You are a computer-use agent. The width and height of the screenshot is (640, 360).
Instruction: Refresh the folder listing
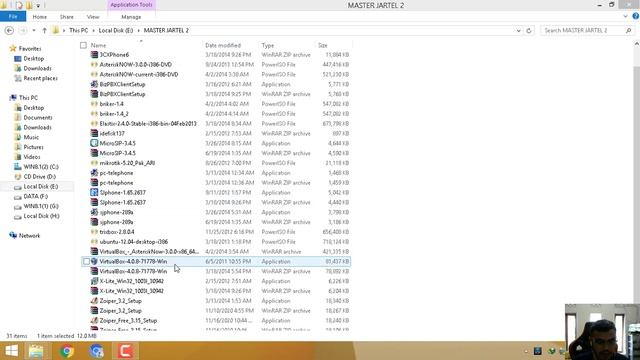coord(529,31)
